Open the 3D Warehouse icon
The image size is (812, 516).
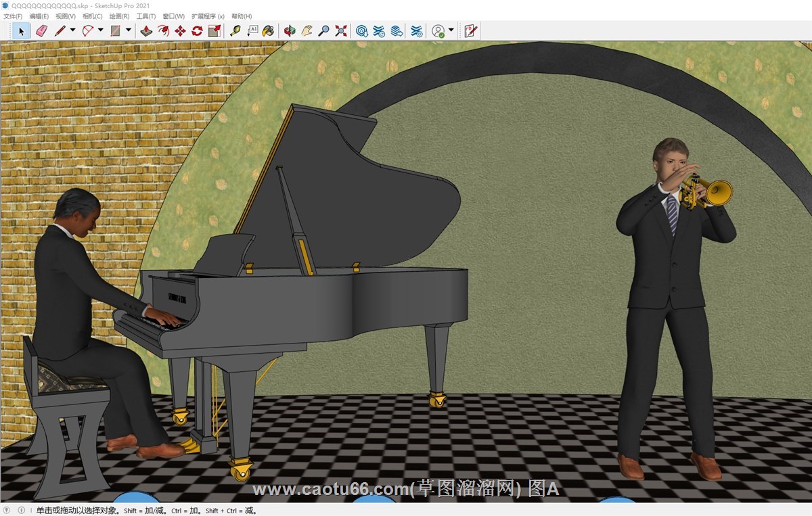tap(362, 30)
